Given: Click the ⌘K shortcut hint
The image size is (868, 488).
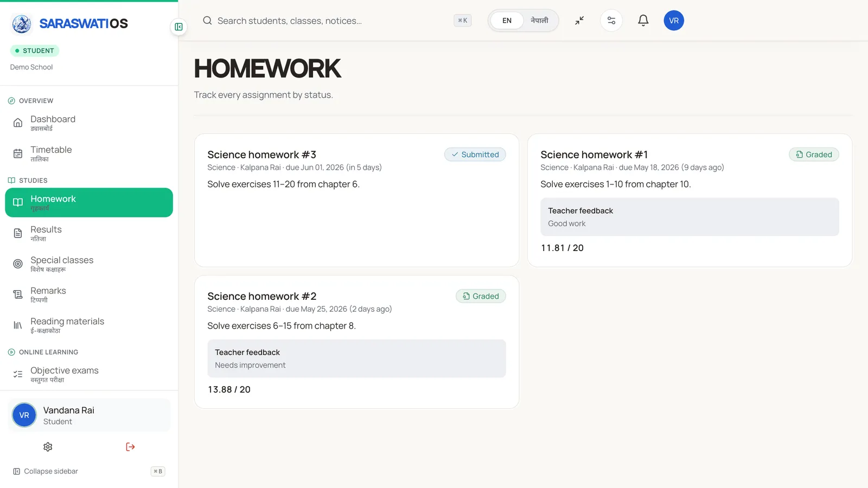Looking at the screenshot, I should [463, 21].
